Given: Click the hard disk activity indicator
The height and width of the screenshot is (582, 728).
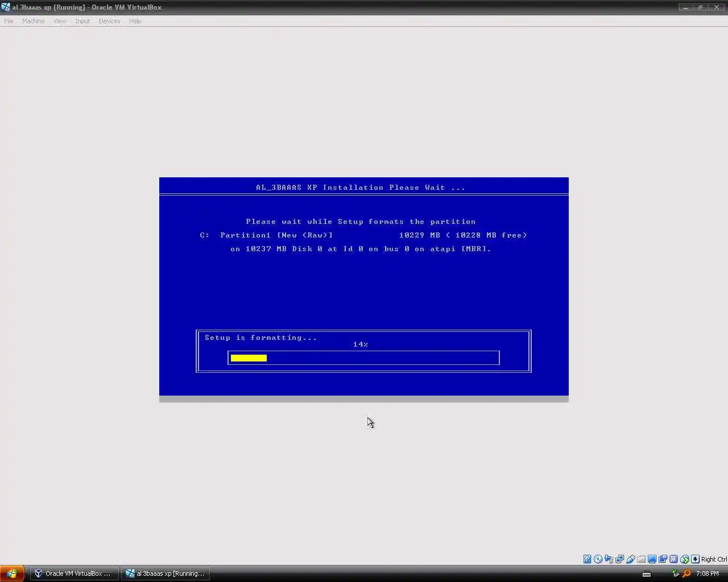Looking at the screenshot, I should pos(587,559).
